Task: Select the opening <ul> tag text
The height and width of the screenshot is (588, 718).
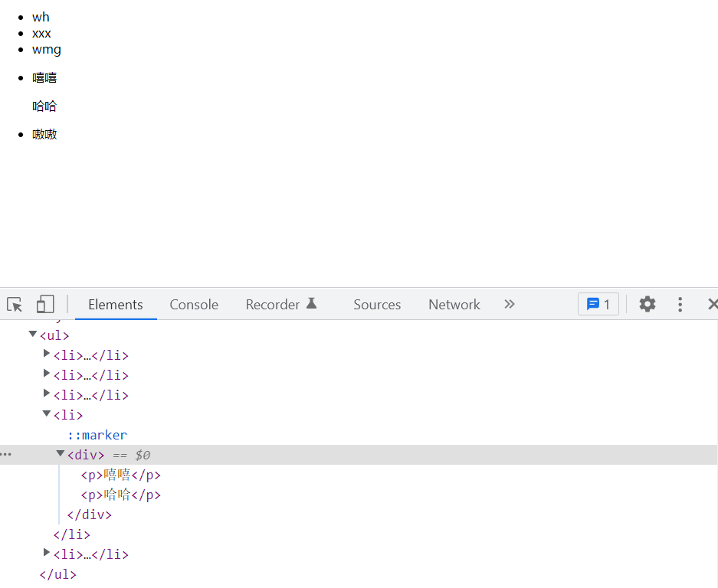Action: (x=54, y=335)
